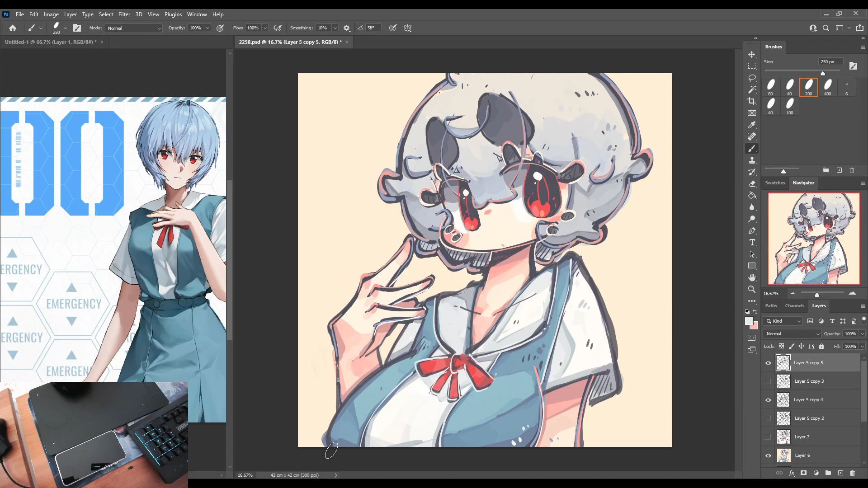
Task: Delete layer trash button in Layers panel
Action: [852, 473]
